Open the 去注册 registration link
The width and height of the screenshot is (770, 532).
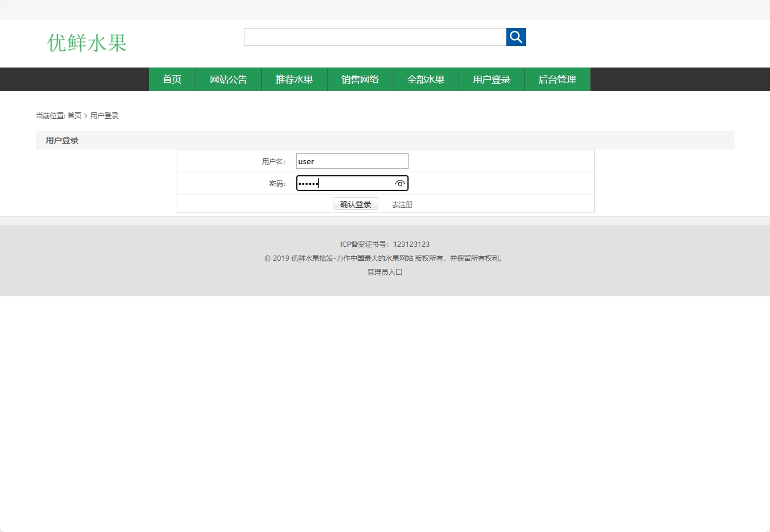point(402,204)
